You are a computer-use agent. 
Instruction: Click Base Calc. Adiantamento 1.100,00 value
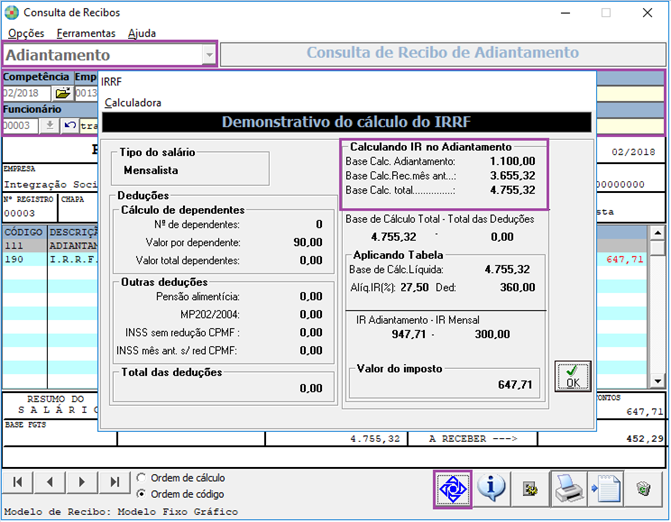point(513,161)
